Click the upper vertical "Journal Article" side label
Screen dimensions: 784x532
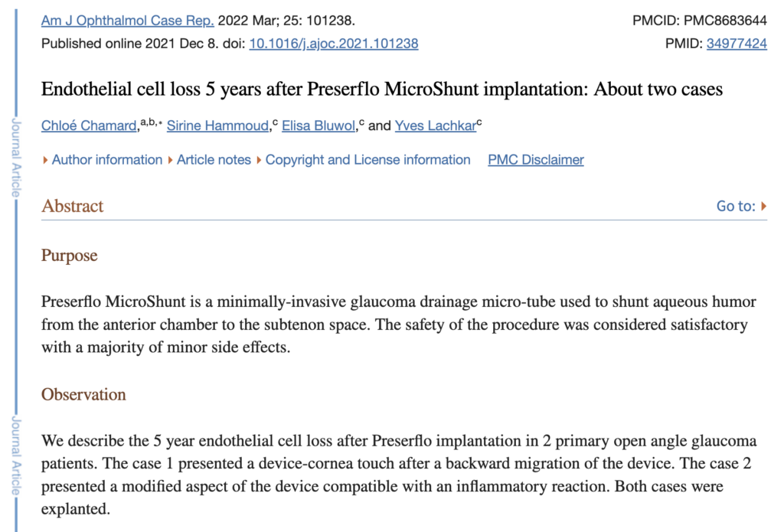[x=15, y=158]
